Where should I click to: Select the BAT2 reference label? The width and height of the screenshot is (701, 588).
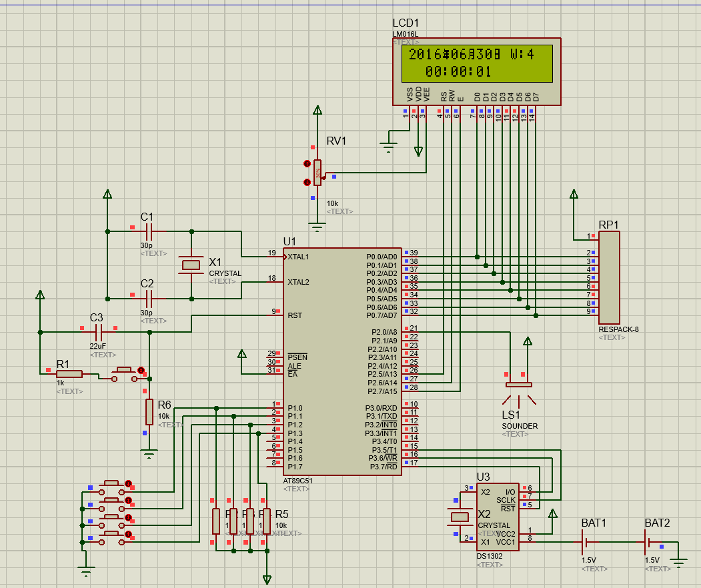click(x=657, y=523)
